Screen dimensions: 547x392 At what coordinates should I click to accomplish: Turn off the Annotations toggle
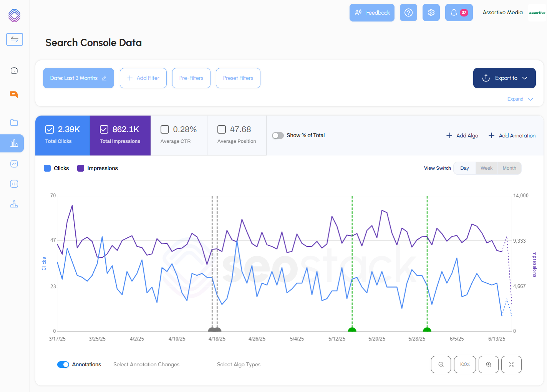pos(63,364)
